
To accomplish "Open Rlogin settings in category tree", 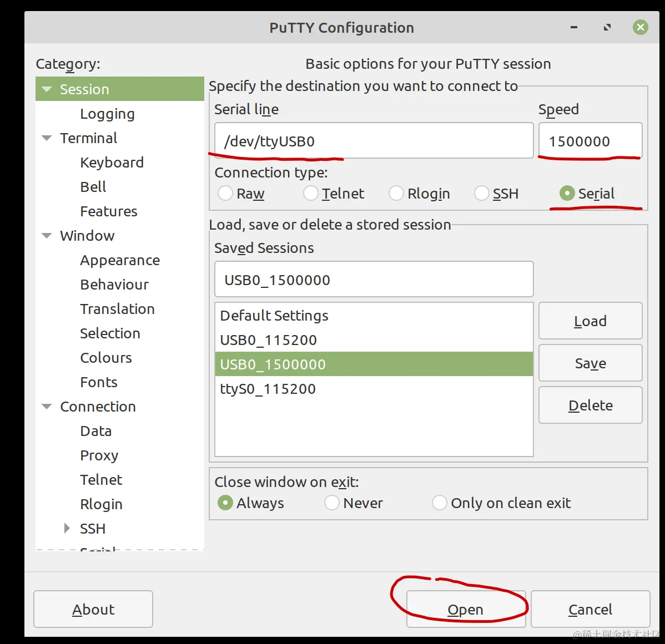I will 102,505.
